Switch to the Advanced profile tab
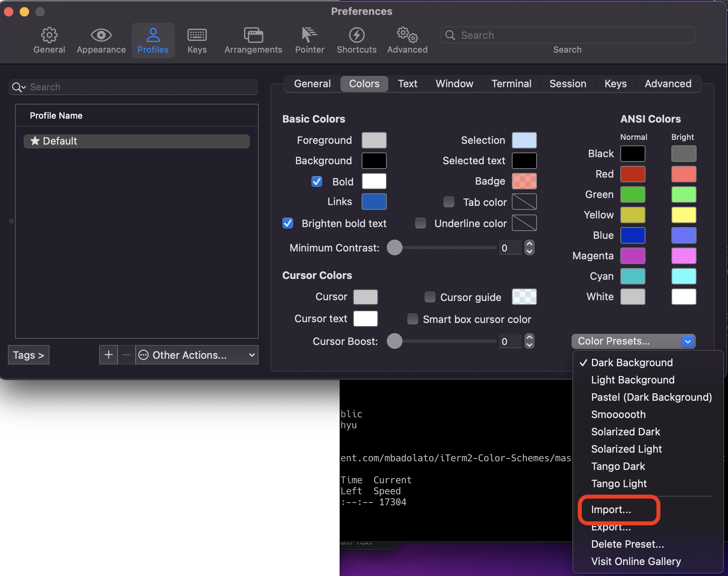The image size is (728, 576). coord(668,84)
